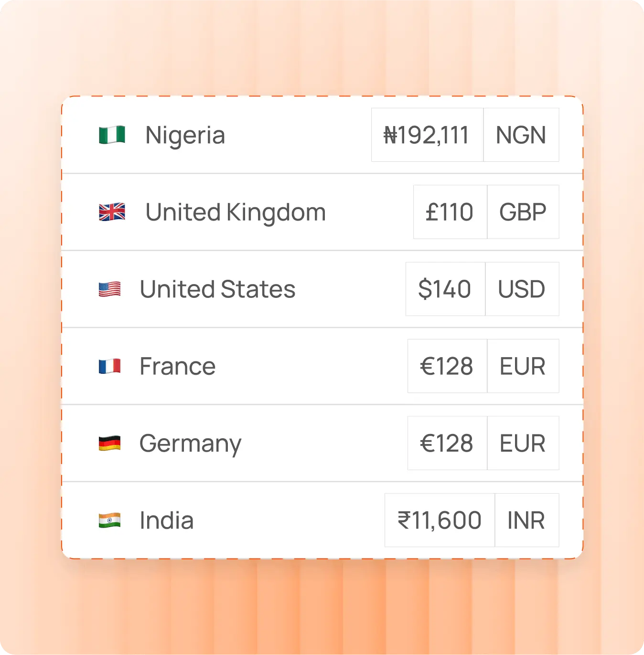
Task: Open the INR currency selector
Action: (526, 520)
